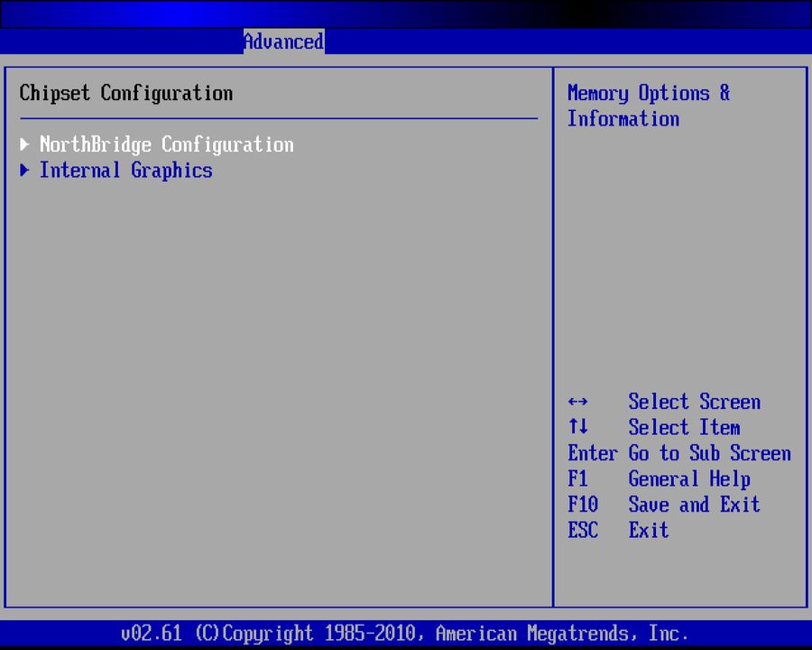Open the Chipset Configuration section divider

pos(278,116)
